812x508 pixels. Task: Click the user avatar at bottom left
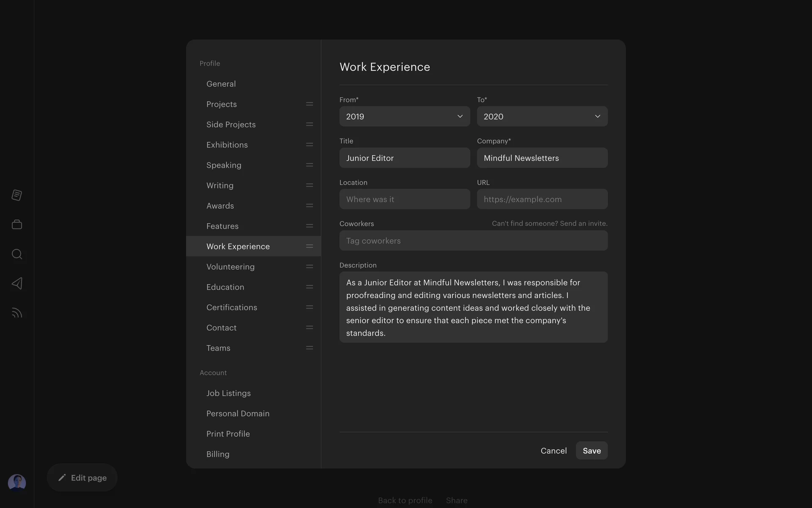(x=17, y=483)
